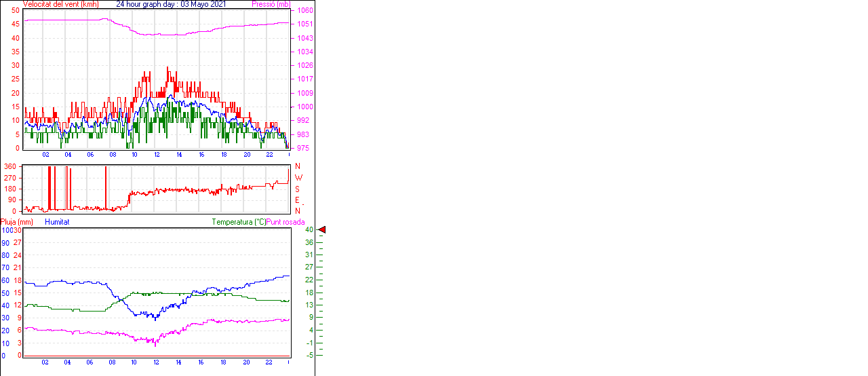Click the -5 value on thermometer scale
This screenshot has height=376, width=868.
coord(309,355)
